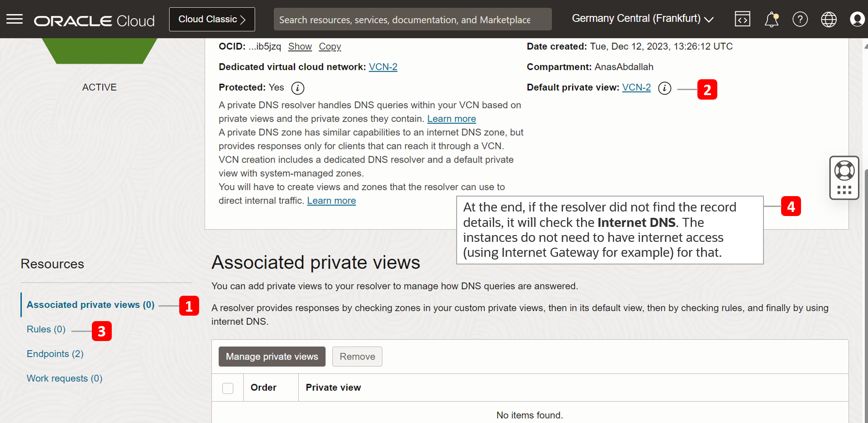Click info icon next to Default private view
The width and height of the screenshot is (868, 423).
click(x=664, y=88)
